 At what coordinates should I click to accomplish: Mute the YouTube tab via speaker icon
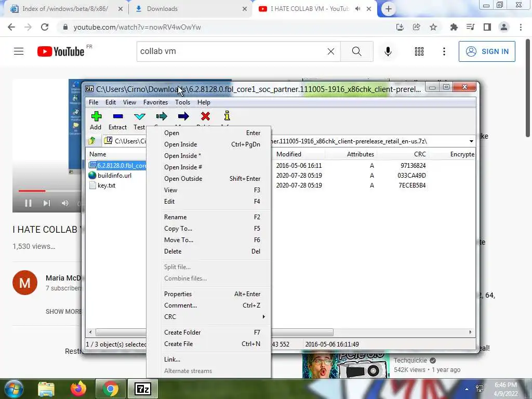(x=357, y=9)
